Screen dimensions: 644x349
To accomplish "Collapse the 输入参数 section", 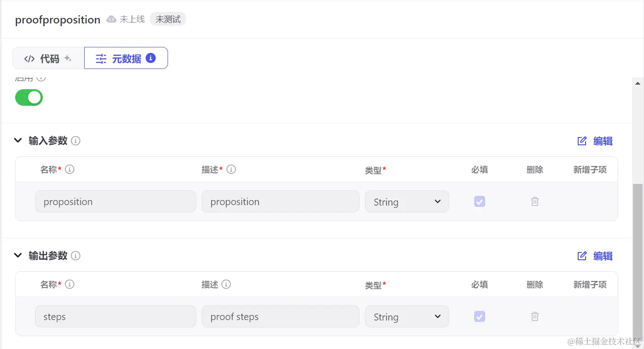I will pyautogui.click(x=18, y=140).
